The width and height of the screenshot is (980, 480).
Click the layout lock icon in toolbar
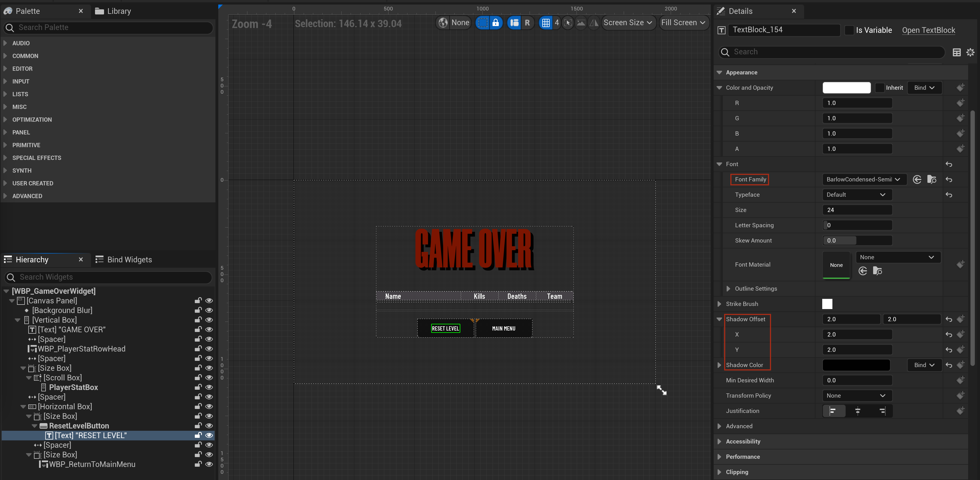496,23
